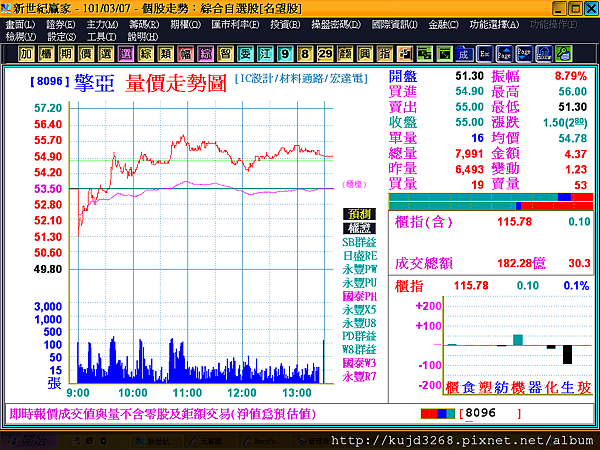Open the 設定(S) menu
Viewport: 600px width, 450px height.
61,37
